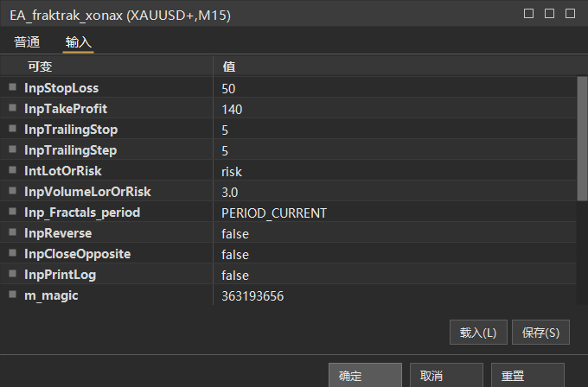Click the 可变 column header
The width and height of the screenshot is (588, 387).
pyautogui.click(x=107, y=67)
